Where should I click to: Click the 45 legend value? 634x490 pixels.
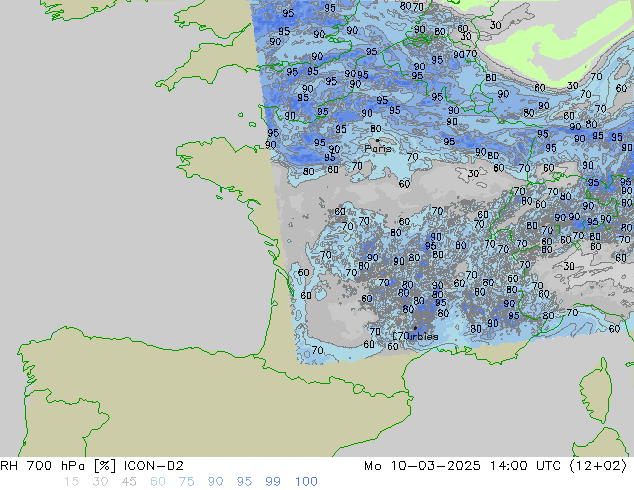tap(131, 482)
